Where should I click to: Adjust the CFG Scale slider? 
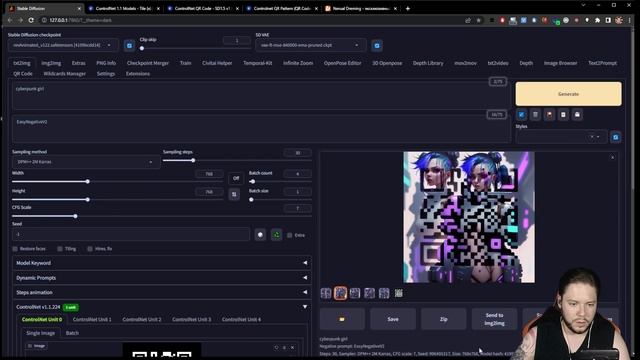click(162, 216)
